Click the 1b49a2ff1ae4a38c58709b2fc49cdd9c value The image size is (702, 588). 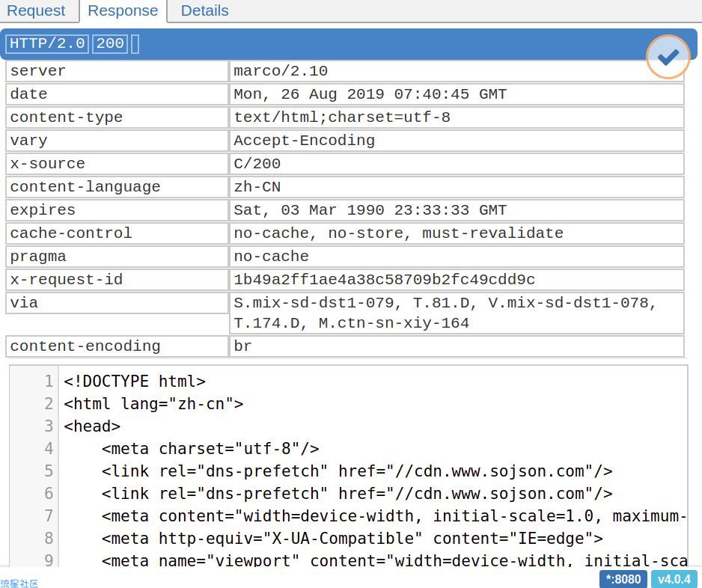[457, 280]
